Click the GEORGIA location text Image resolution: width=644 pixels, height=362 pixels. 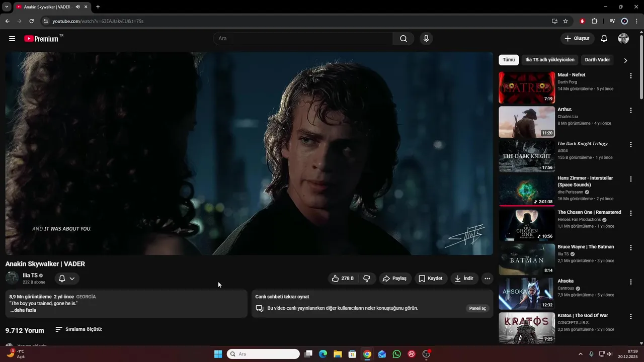click(x=86, y=297)
